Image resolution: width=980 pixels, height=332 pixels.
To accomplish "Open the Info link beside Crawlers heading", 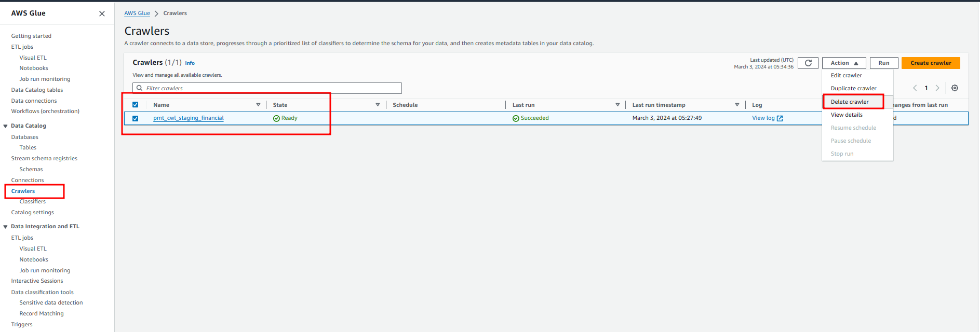I will tap(190, 63).
